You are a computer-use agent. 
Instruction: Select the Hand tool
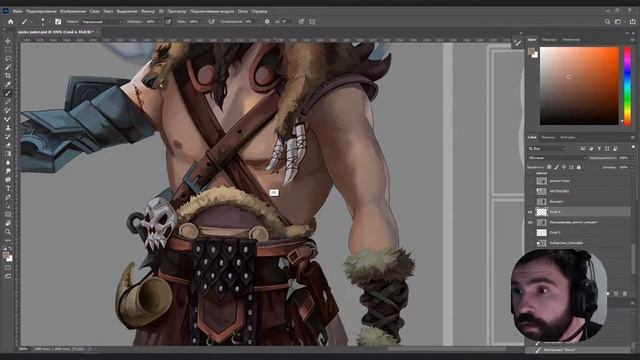tap(8, 223)
